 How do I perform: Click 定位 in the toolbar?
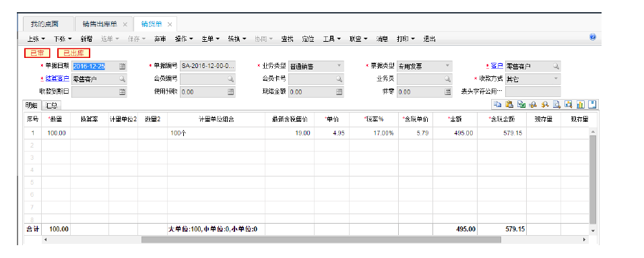tap(308, 39)
